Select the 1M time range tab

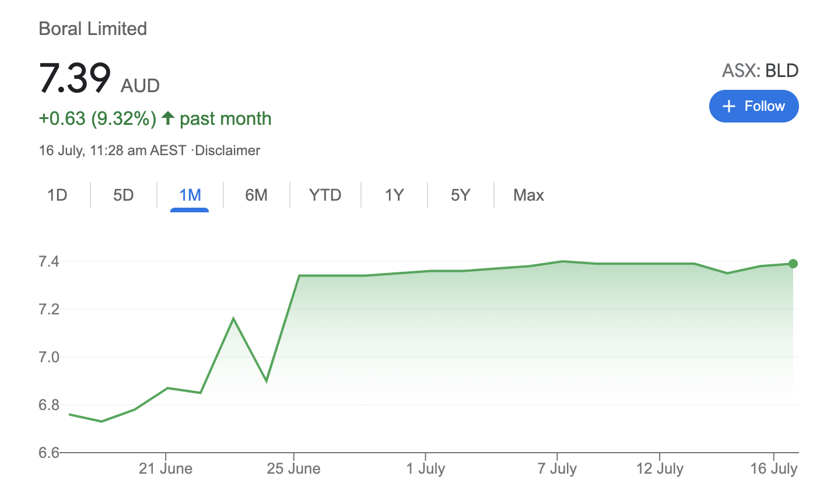[190, 195]
